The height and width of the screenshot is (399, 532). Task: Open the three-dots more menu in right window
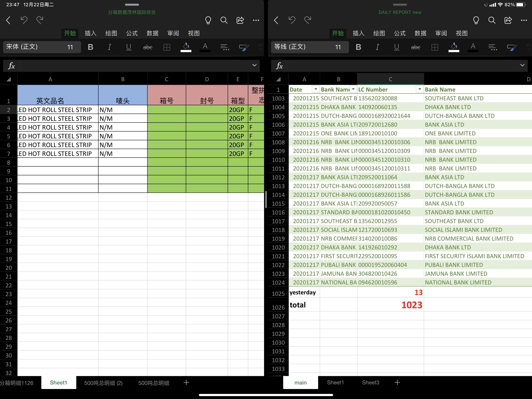[524, 20]
